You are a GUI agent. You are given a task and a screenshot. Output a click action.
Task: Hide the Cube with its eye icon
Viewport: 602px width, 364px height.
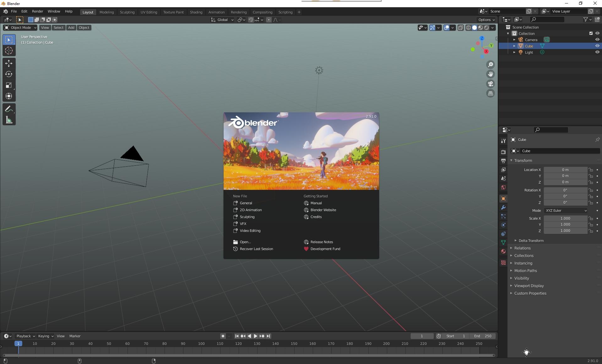pos(597,46)
